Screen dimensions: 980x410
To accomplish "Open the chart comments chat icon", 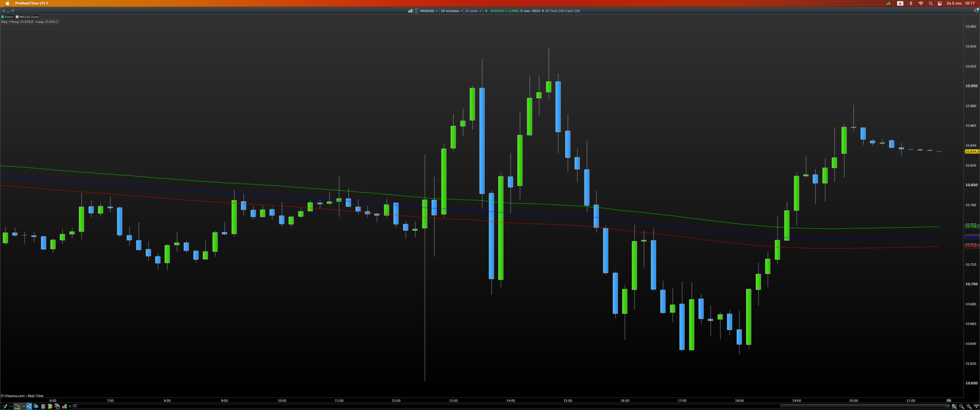I will (x=36, y=406).
